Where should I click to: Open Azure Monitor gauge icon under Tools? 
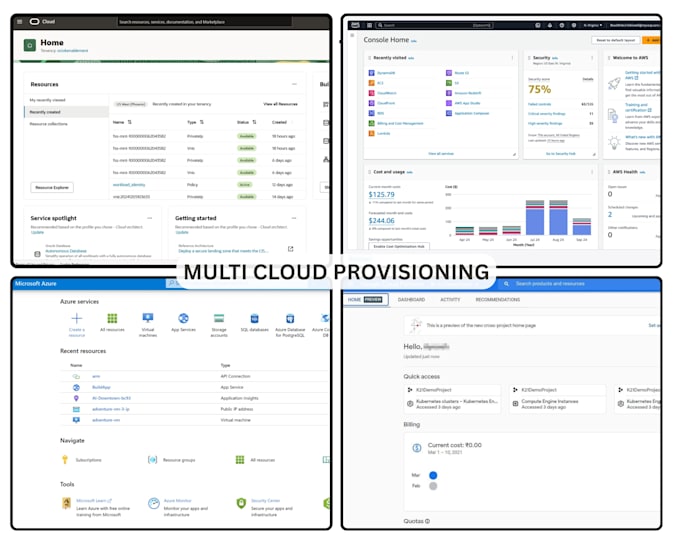(x=154, y=503)
